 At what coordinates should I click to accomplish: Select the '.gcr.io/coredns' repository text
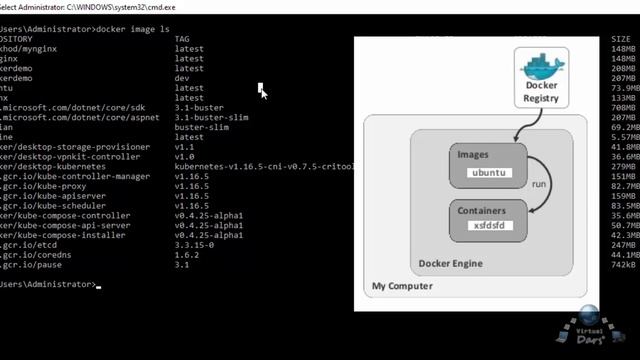coord(36,255)
